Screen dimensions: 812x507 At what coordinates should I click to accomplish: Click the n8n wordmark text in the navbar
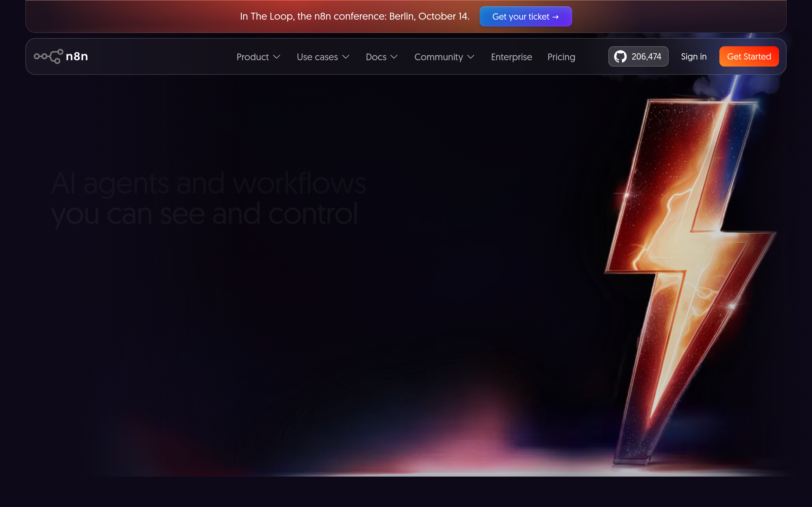[x=77, y=56]
